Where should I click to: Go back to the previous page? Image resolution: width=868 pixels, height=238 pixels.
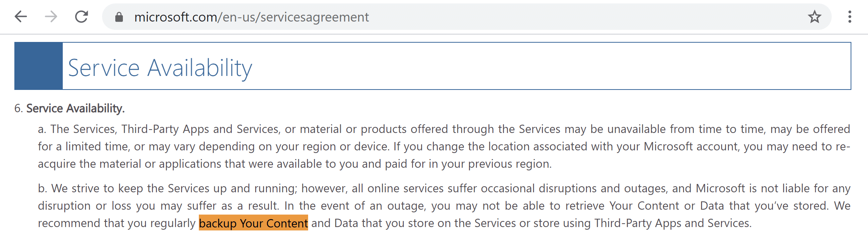point(21,17)
